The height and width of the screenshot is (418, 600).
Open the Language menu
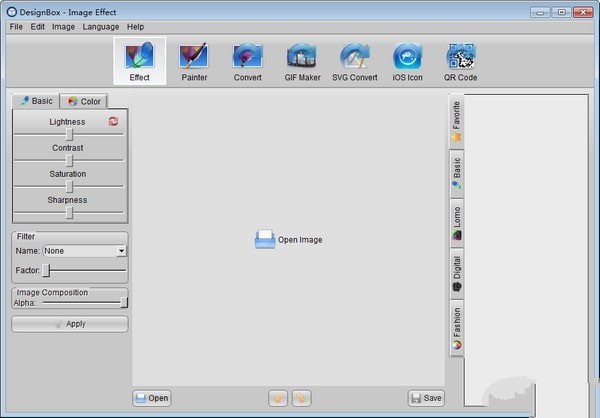[x=101, y=27]
